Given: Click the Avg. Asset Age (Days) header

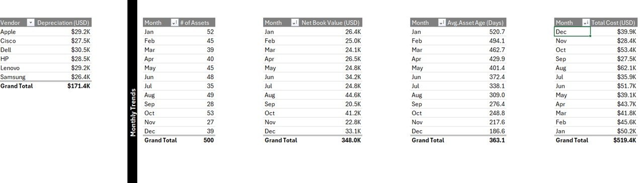Looking at the screenshot, I should point(476,23).
